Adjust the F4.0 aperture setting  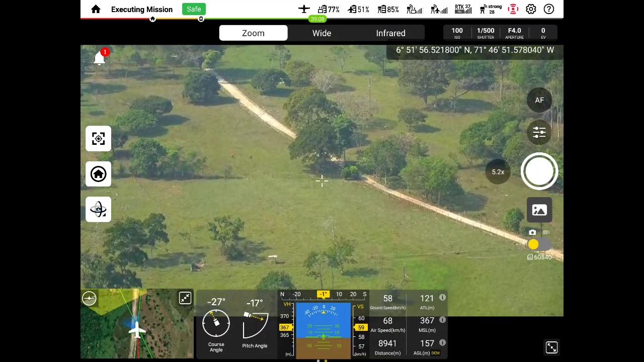click(x=514, y=33)
